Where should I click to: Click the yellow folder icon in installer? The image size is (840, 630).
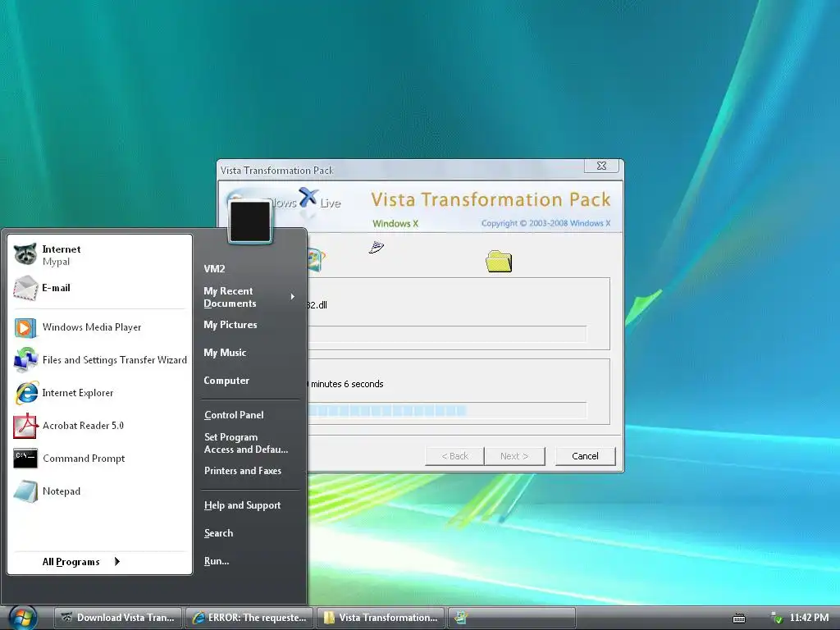tap(499, 262)
